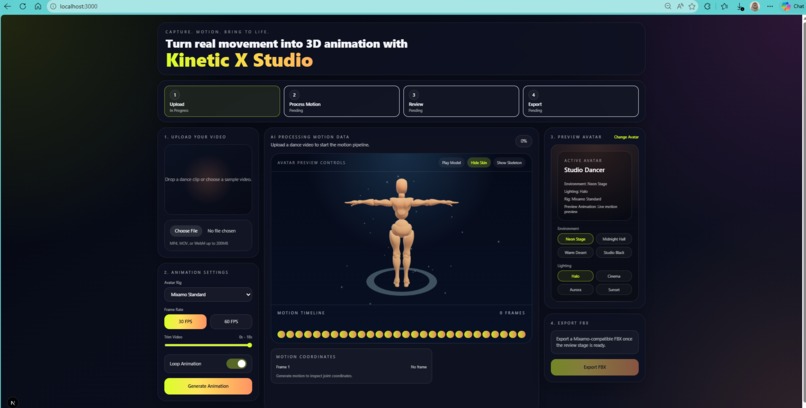Open the Copilot Chat icon
The image size is (806, 408).
(786, 6)
